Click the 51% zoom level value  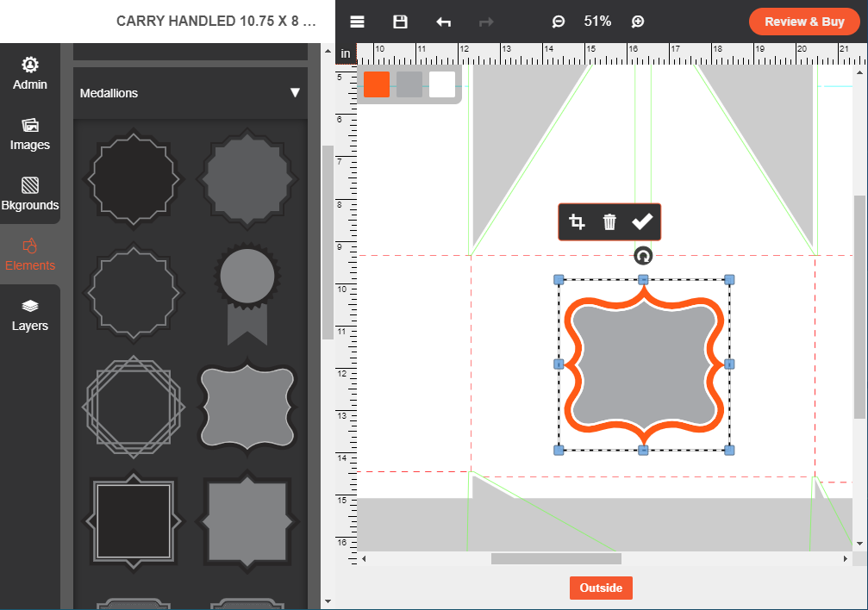tap(598, 22)
